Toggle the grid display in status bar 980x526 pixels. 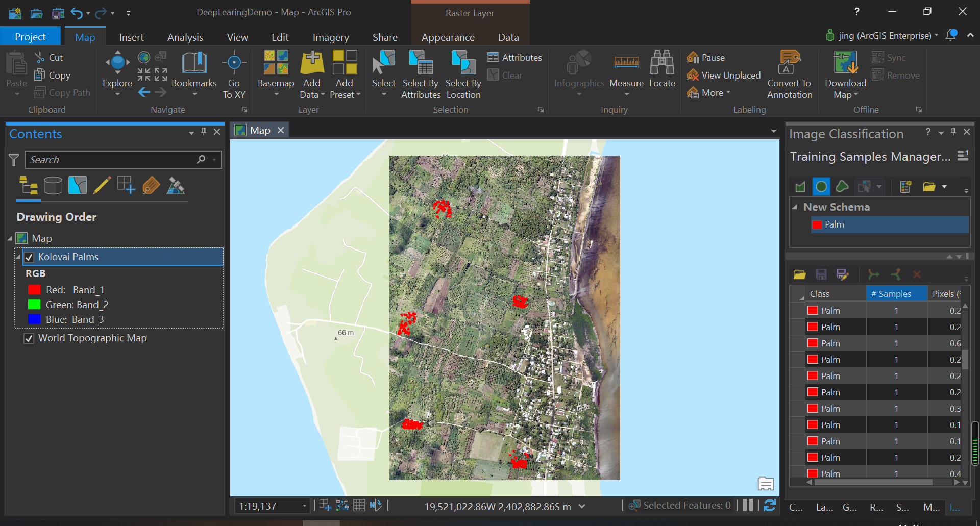tap(359, 505)
